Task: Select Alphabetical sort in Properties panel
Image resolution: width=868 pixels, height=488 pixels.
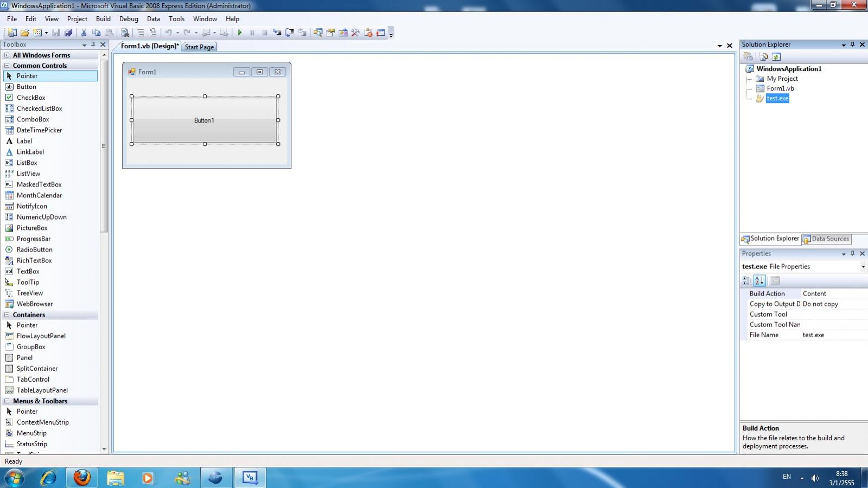Action: [759, 280]
